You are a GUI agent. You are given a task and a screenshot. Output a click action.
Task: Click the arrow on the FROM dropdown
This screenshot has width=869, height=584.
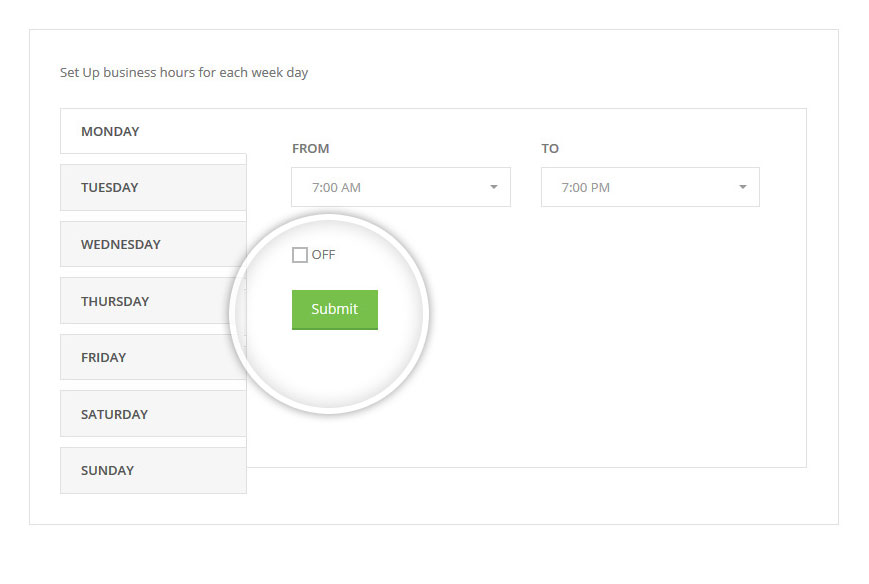pos(494,187)
